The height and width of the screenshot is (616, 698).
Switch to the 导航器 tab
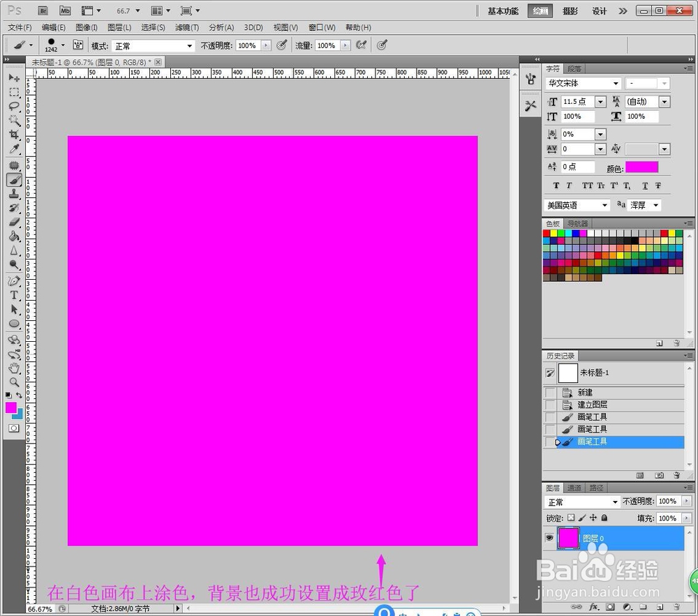578,223
